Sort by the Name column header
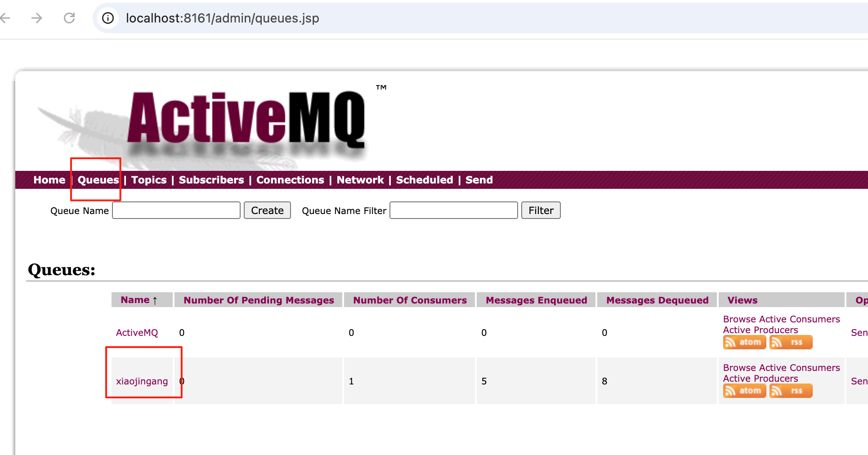This screenshot has width=868, height=455. (139, 300)
